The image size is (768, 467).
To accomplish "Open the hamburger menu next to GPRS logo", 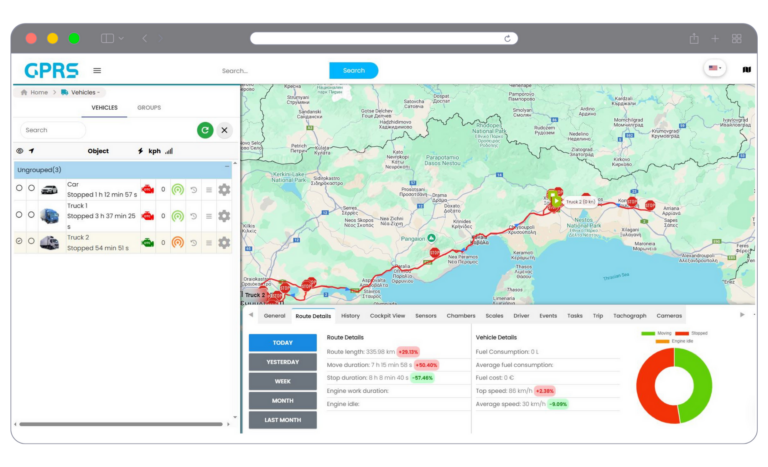I will tap(97, 70).
